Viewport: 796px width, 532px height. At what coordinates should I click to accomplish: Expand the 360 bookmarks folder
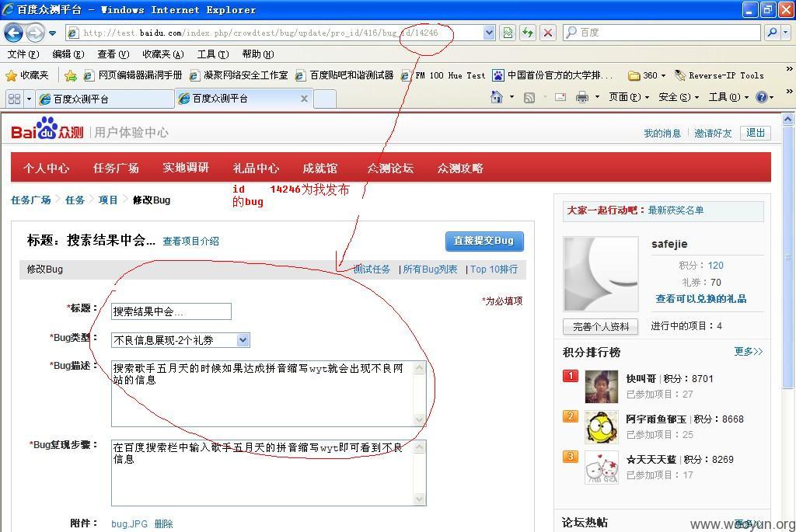tap(647, 75)
